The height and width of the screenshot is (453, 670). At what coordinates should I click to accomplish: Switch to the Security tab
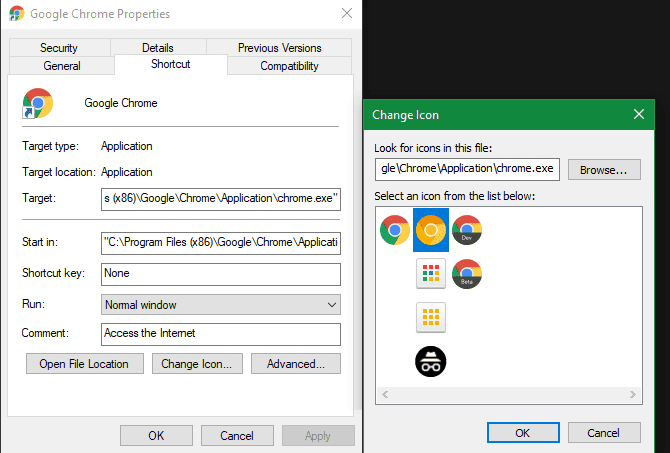[59, 47]
